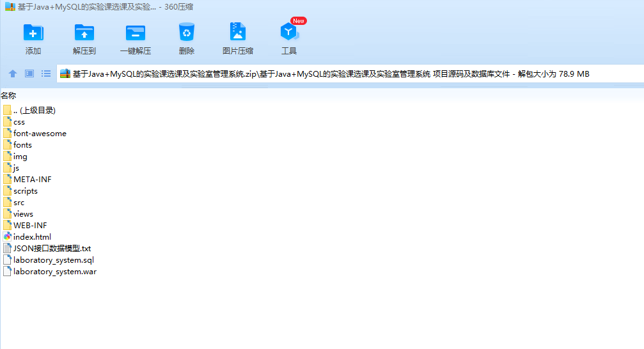Select the 'JSON接口数据模型.txt' file name
644x349 pixels.
(52, 249)
